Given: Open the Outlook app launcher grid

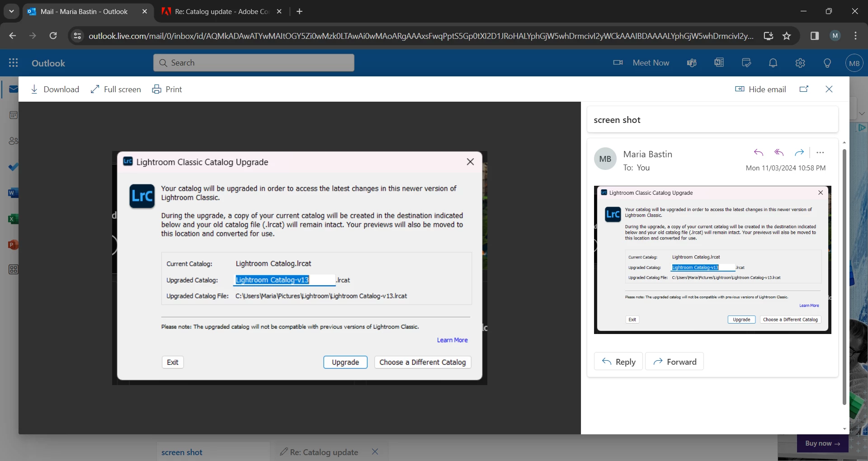Looking at the screenshot, I should [14, 63].
